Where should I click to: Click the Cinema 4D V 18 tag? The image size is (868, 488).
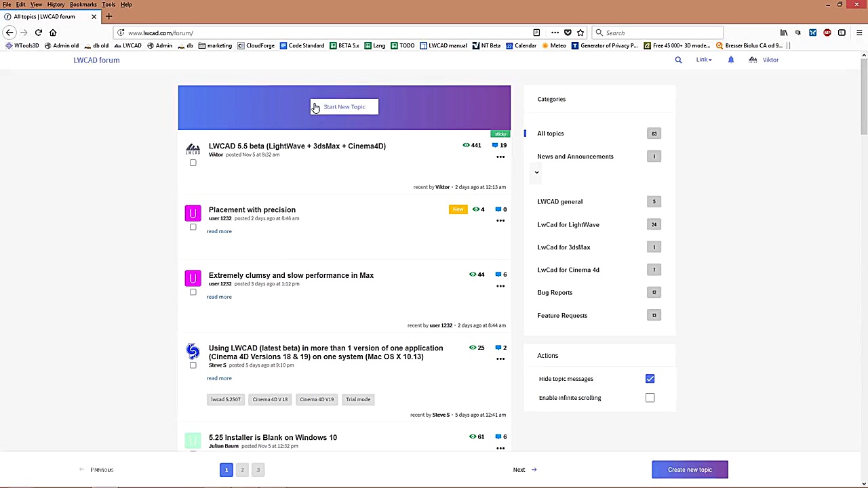(270, 399)
